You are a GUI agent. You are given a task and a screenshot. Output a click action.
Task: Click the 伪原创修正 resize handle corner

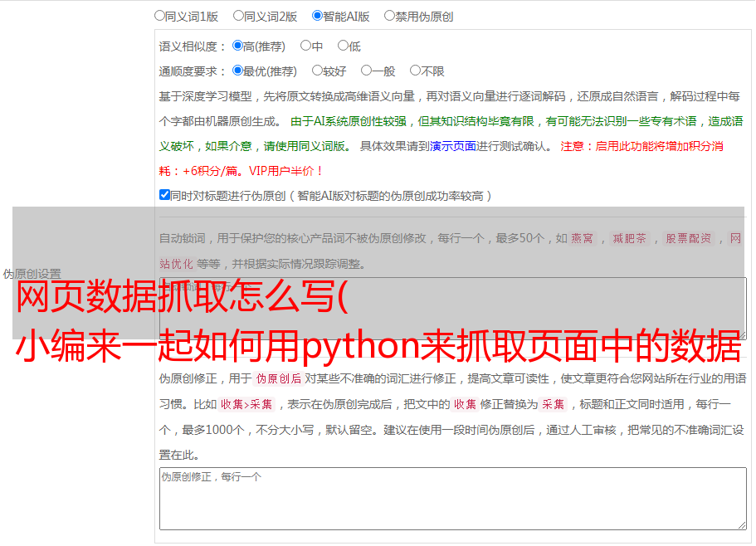tap(742, 525)
